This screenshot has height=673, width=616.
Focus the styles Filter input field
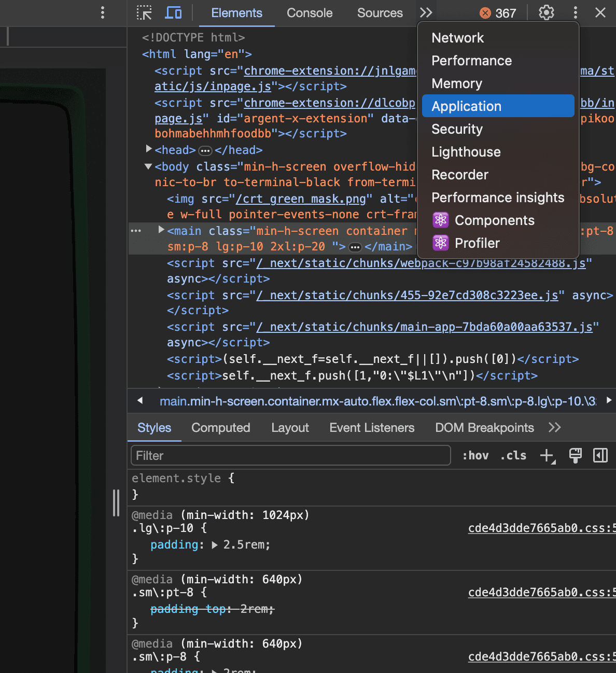(x=291, y=456)
